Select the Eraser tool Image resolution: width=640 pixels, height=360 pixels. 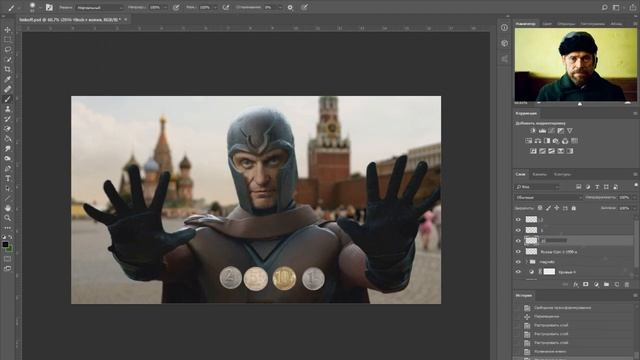click(8, 129)
